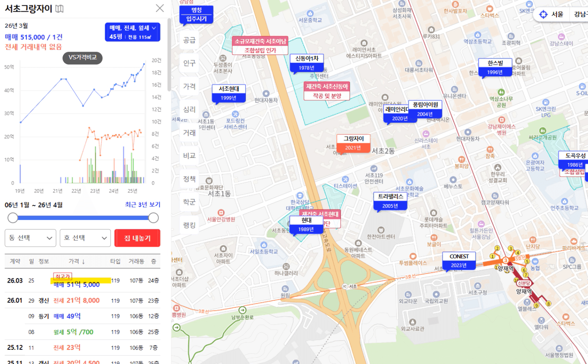Click the 싸리고개공원 park icon
This screenshot has width=588, height=364.
coord(543,131)
